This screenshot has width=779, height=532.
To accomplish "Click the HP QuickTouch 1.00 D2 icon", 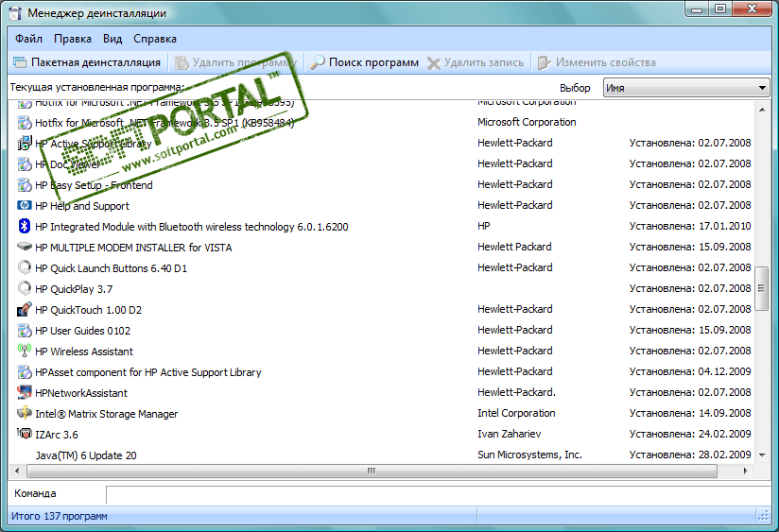I will (x=24, y=309).
